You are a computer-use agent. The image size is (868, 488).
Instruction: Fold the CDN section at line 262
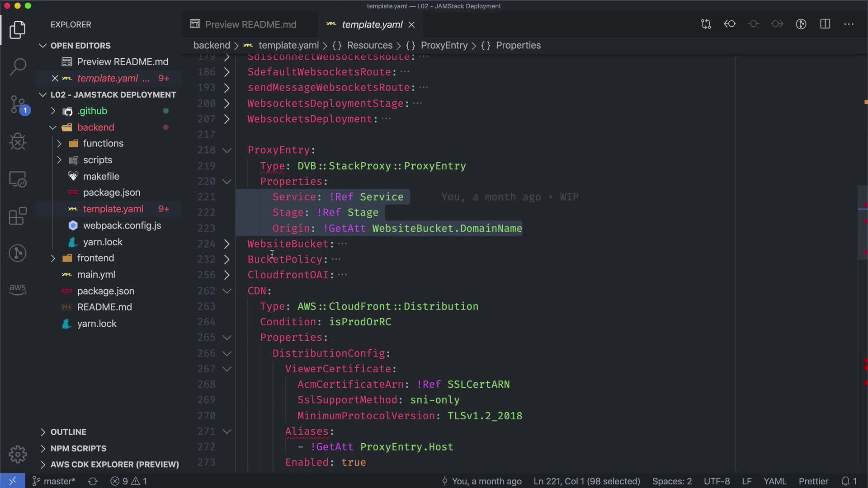click(x=227, y=291)
